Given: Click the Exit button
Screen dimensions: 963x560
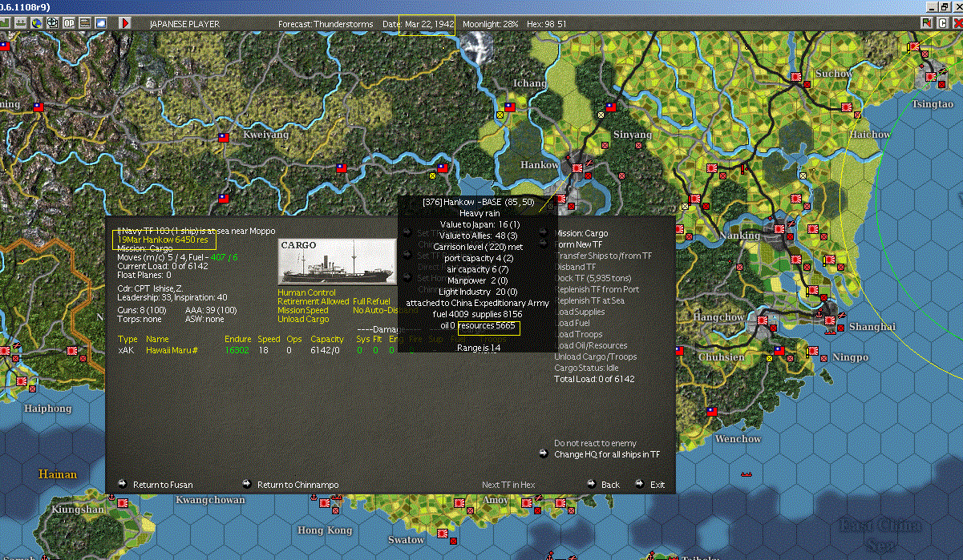Looking at the screenshot, I should click(x=658, y=485).
